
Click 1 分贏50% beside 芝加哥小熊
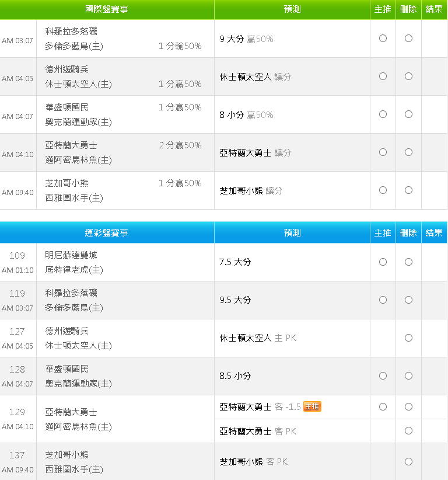(x=180, y=183)
